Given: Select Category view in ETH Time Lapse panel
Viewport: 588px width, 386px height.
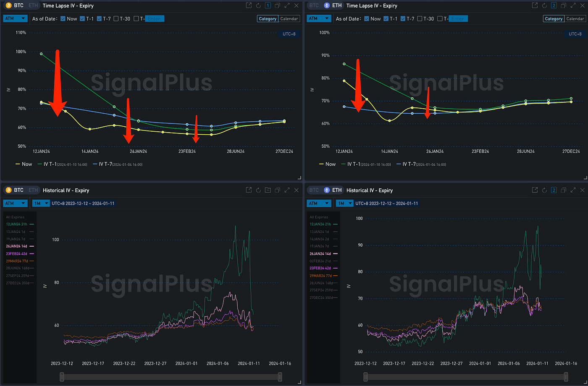Looking at the screenshot, I should 554,18.
